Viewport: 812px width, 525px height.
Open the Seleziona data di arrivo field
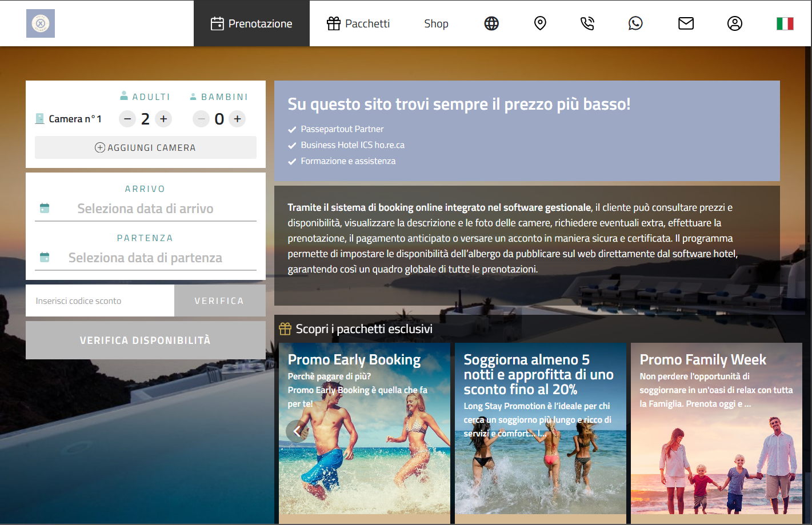145,208
